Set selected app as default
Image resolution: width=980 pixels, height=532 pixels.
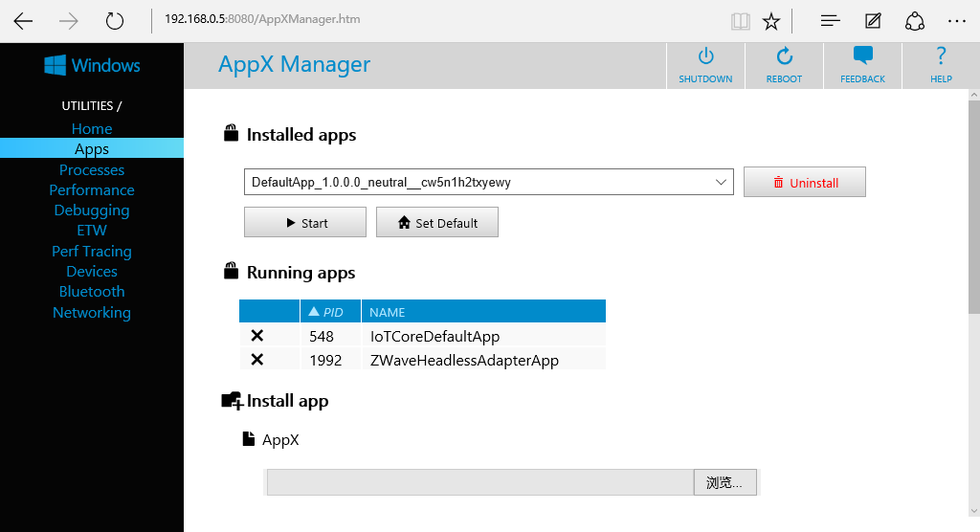pos(436,223)
